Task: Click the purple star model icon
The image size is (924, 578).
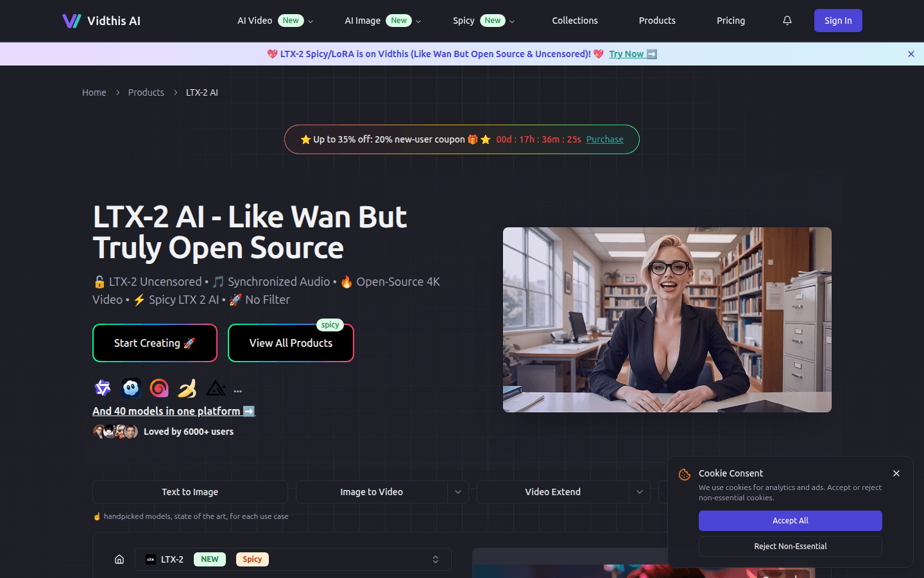Action: point(103,388)
